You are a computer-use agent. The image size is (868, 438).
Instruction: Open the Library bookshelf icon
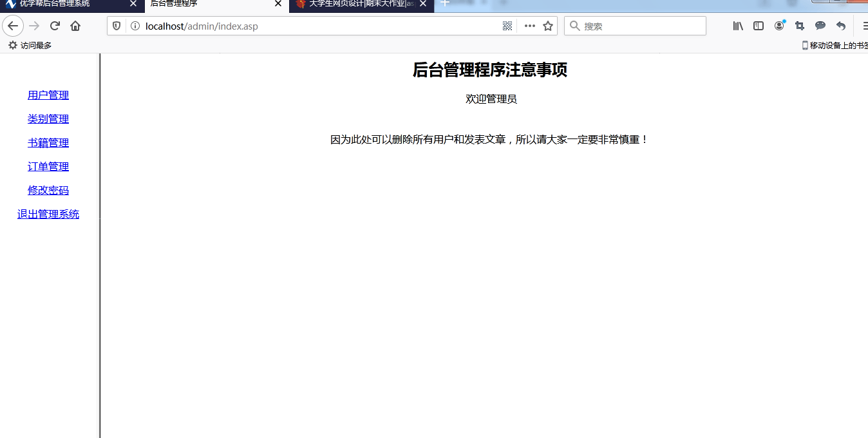click(x=738, y=26)
